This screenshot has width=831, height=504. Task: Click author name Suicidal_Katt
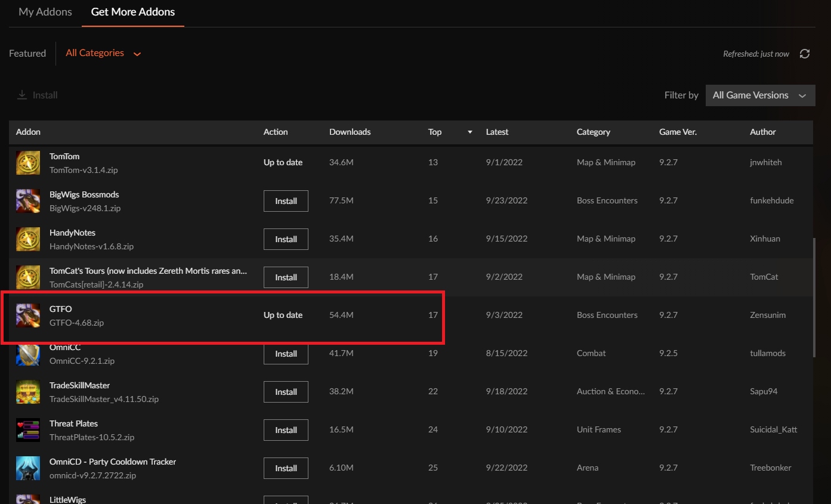pos(774,429)
